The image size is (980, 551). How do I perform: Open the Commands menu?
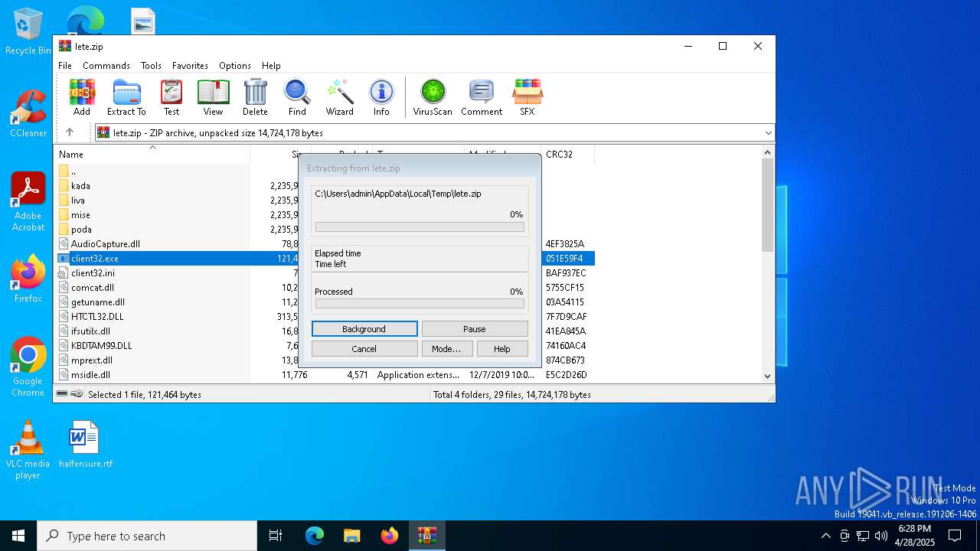106,66
